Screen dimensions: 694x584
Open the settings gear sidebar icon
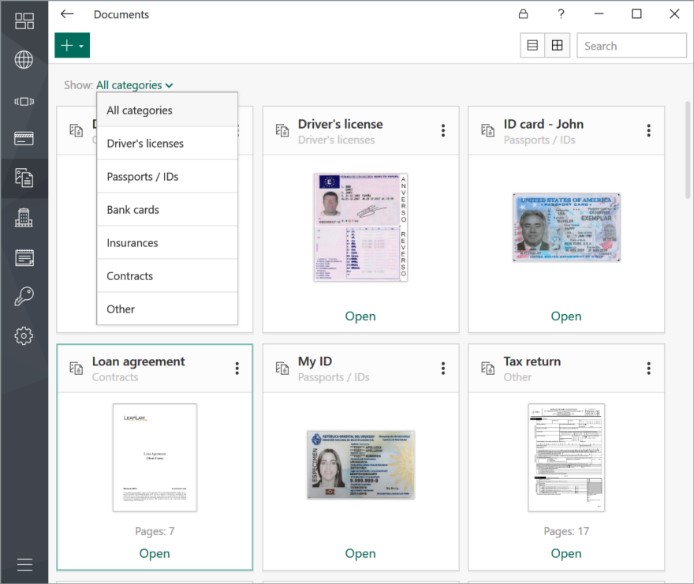tap(24, 336)
